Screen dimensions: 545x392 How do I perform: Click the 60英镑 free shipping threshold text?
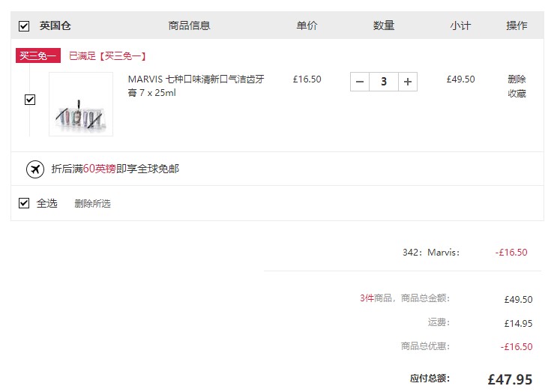point(100,169)
